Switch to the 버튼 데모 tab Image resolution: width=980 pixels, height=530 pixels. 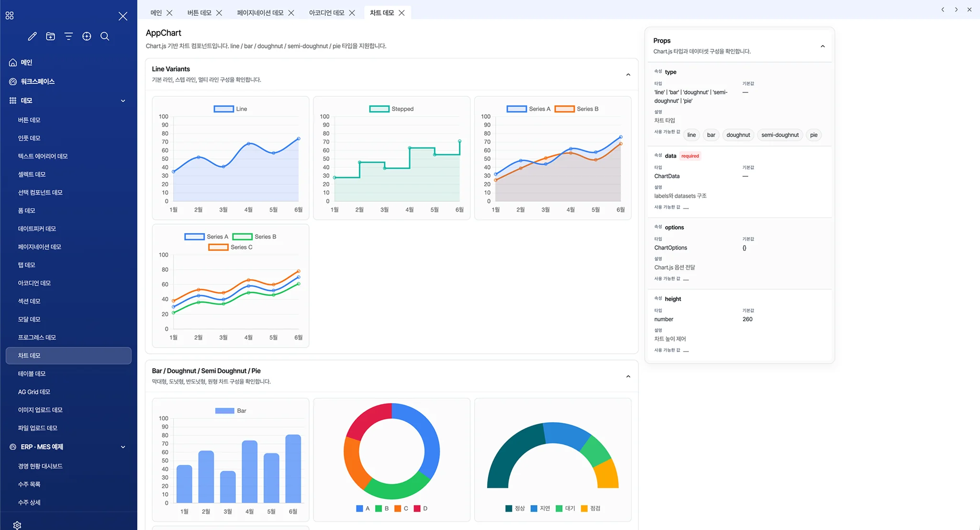(199, 13)
